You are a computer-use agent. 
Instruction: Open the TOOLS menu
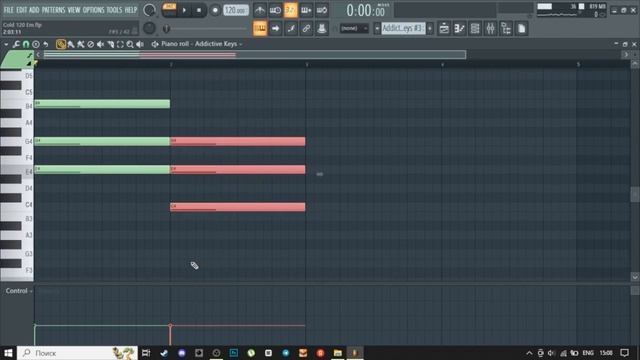(x=114, y=10)
